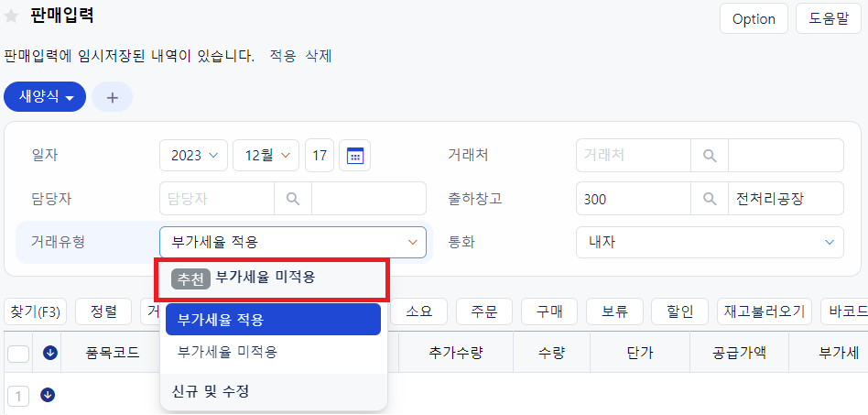
Task: Click the down-arrow icon in table header
Action: click(50, 353)
